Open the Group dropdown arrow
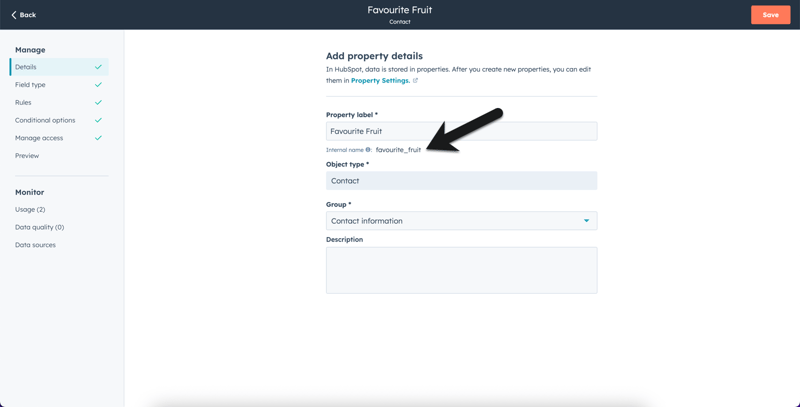Viewport: 800px width, 407px height. click(x=586, y=221)
